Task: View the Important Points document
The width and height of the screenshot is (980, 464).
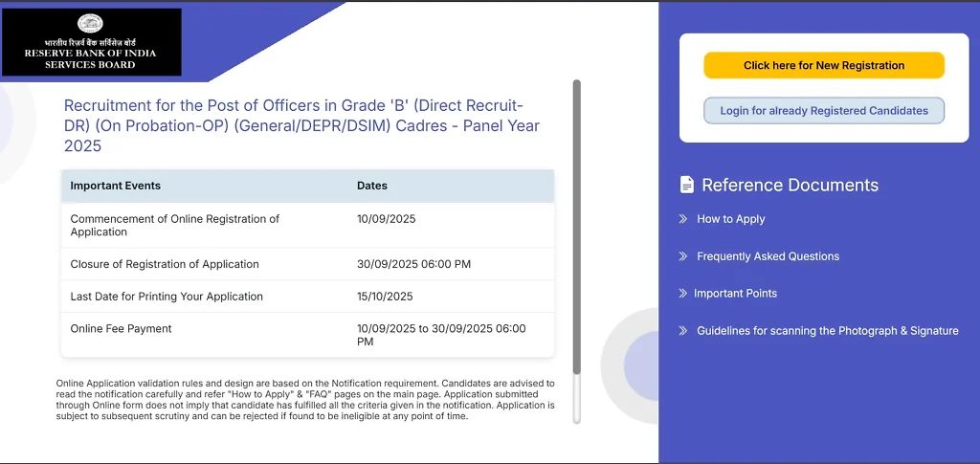Action: click(735, 294)
